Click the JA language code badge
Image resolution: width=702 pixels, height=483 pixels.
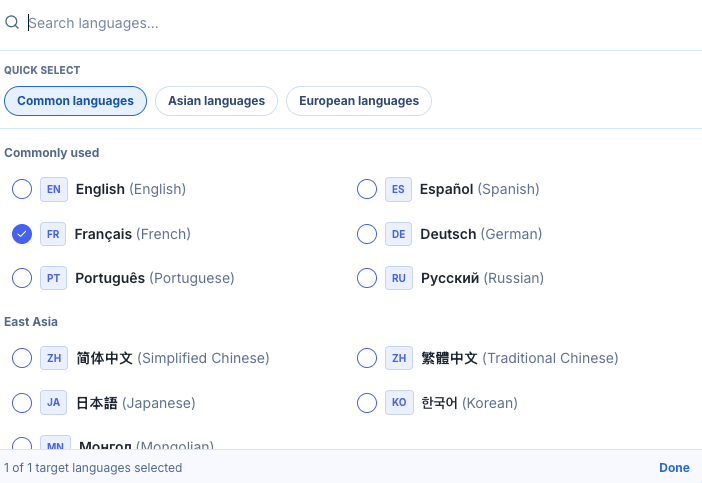click(x=53, y=402)
